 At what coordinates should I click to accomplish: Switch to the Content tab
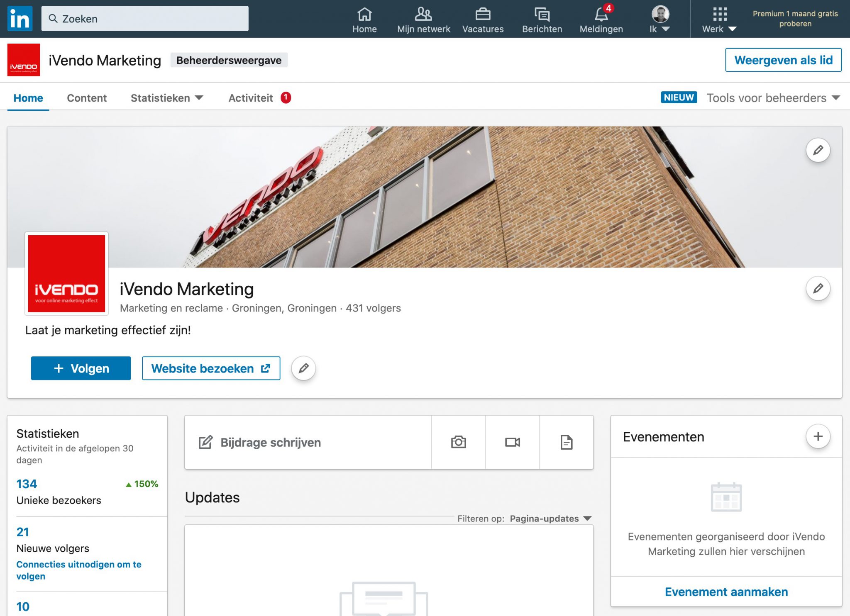87,98
